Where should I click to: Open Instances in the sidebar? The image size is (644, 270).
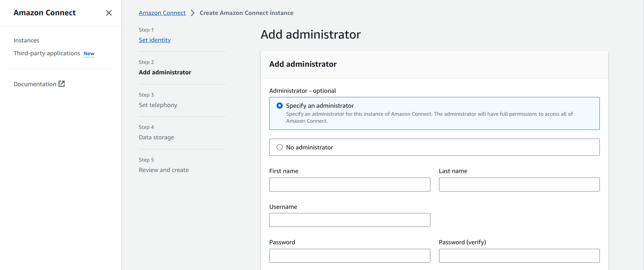26,40
